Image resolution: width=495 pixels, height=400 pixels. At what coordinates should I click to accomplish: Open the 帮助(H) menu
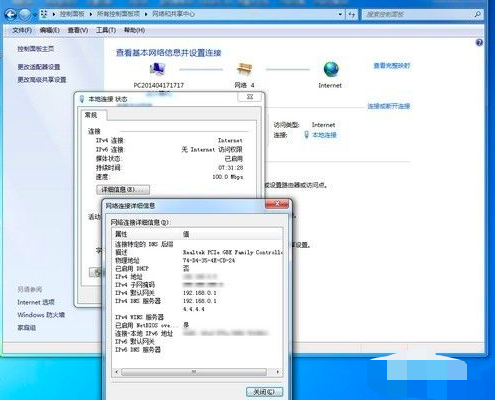(134, 30)
